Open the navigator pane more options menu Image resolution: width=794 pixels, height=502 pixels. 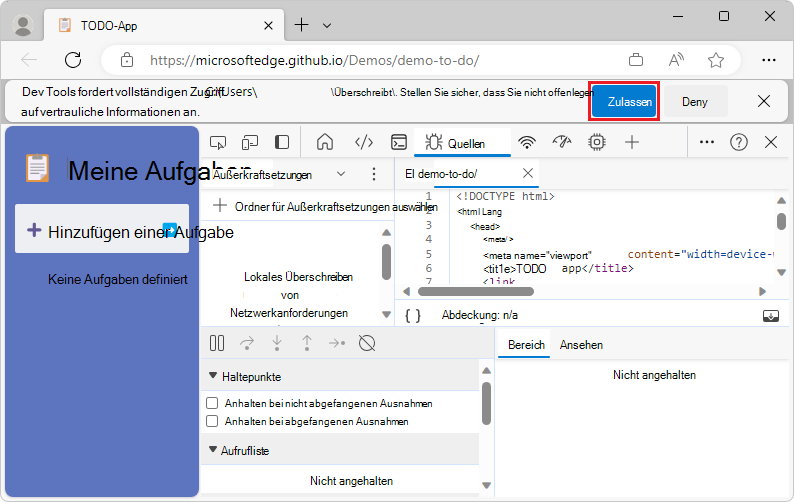[x=374, y=174]
